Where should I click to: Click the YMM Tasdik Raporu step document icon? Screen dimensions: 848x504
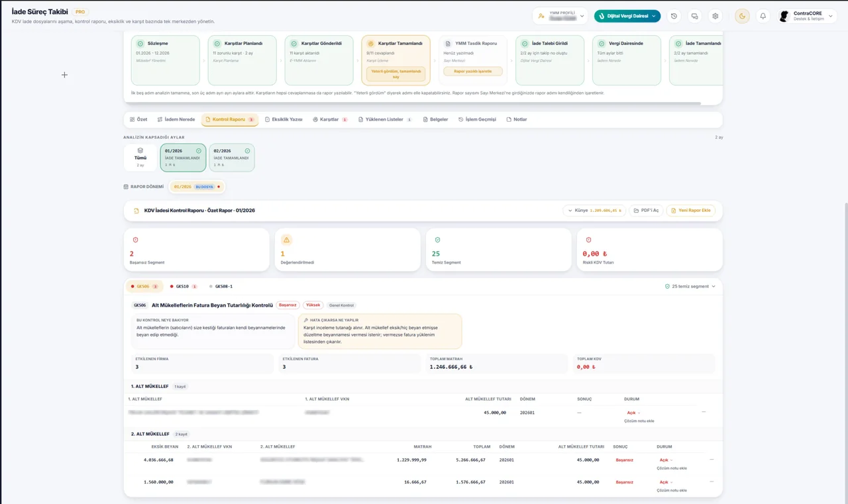[448, 43]
